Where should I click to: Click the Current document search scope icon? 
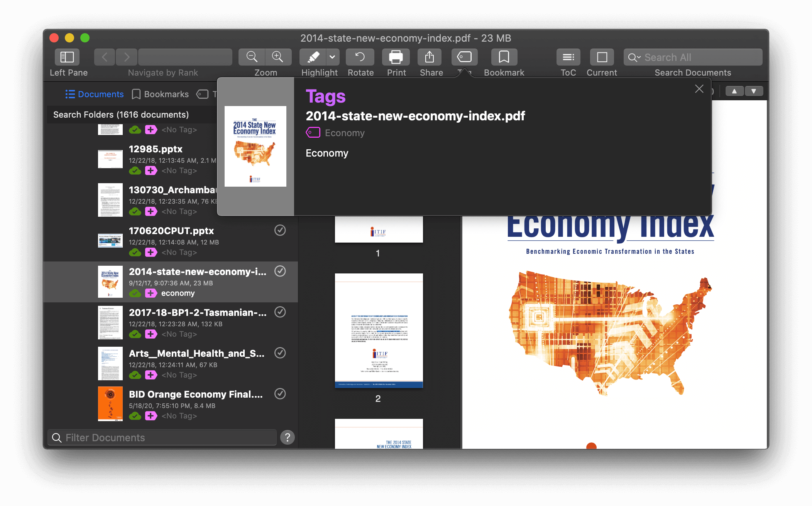point(602,57)
